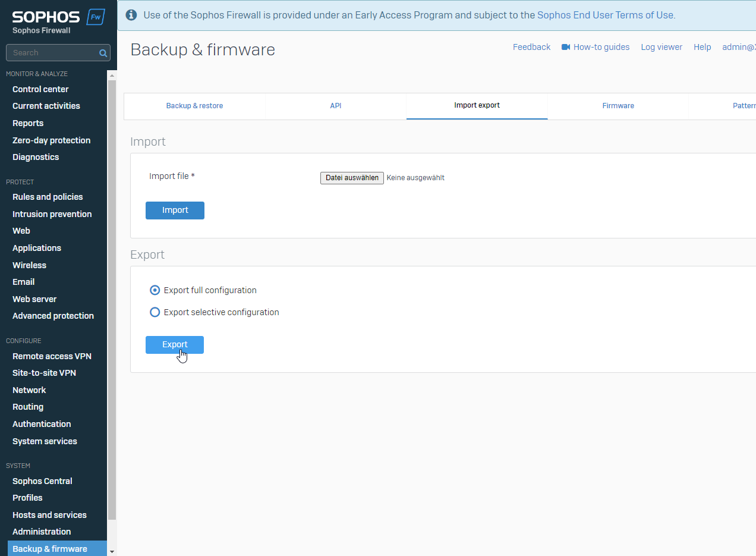Viewport: 756px width, 556px height.
Task: Choose file with Datei auswählen button
Action: (352, 178)
